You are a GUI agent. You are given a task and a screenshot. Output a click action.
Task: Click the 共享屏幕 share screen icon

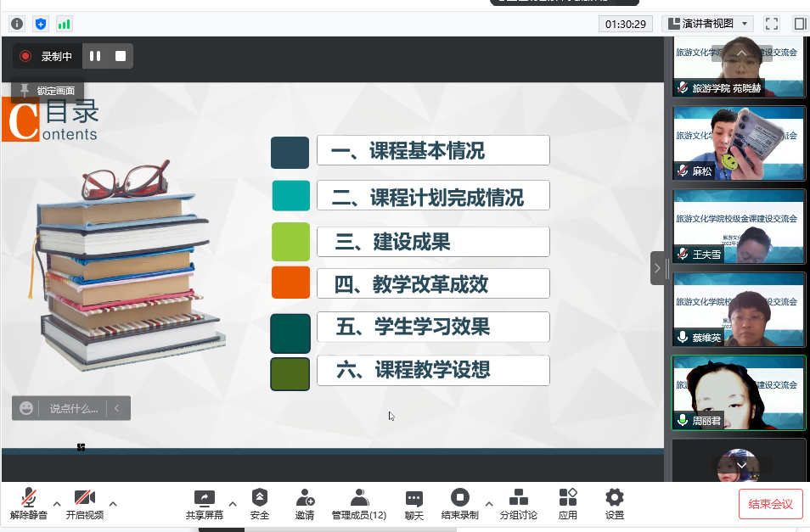[204, 499]
